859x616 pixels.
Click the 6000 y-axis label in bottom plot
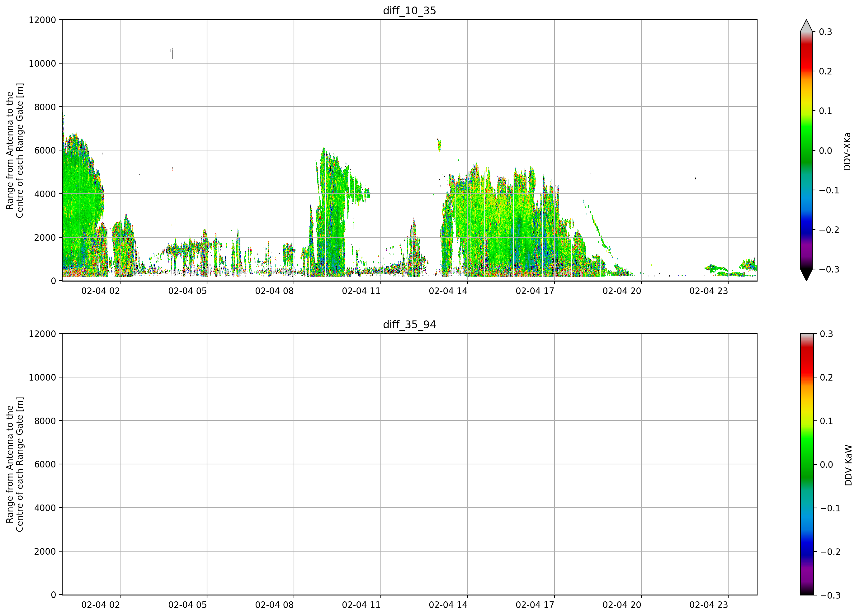coord(45,464)
